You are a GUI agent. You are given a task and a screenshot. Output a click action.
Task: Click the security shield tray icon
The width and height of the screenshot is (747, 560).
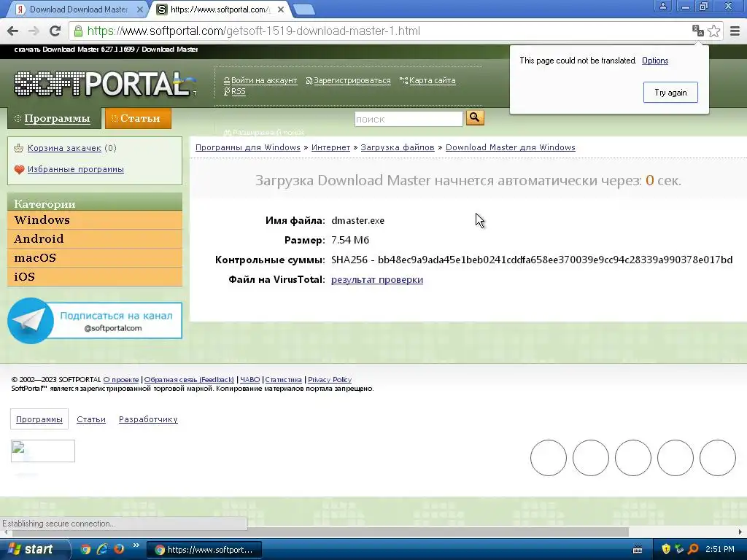coord(666,549)
